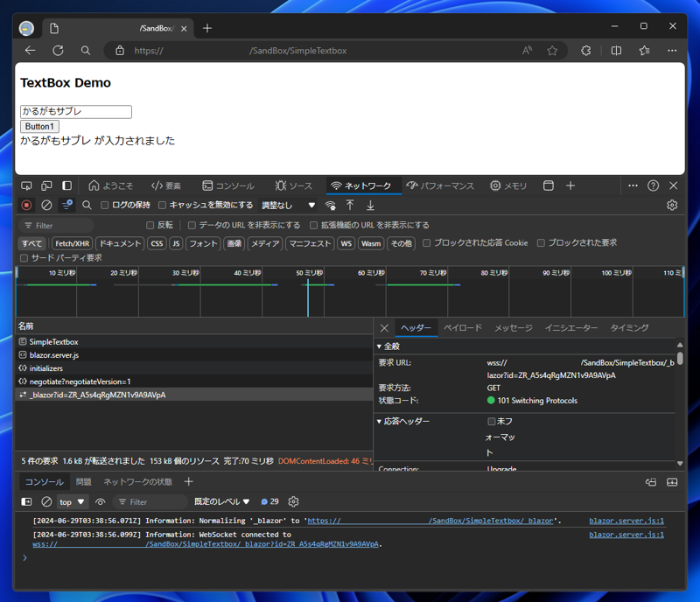Screen dimensions: 700x602
Task: Check サード パーティ要求 checkbox
Action: point(24,258)
